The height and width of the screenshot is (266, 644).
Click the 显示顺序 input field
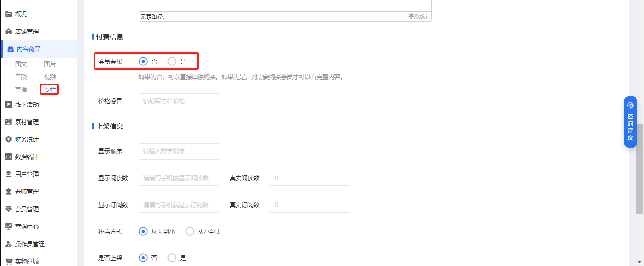[179, 151]
